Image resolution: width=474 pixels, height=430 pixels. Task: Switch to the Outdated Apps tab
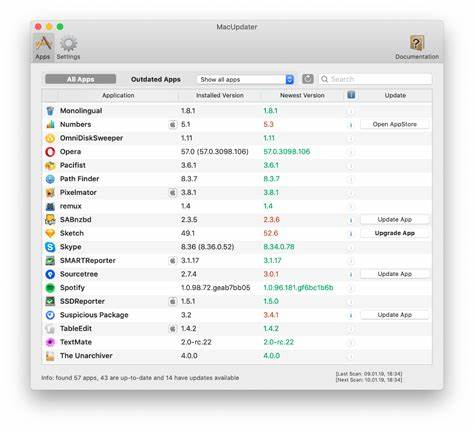coord(156,79)
